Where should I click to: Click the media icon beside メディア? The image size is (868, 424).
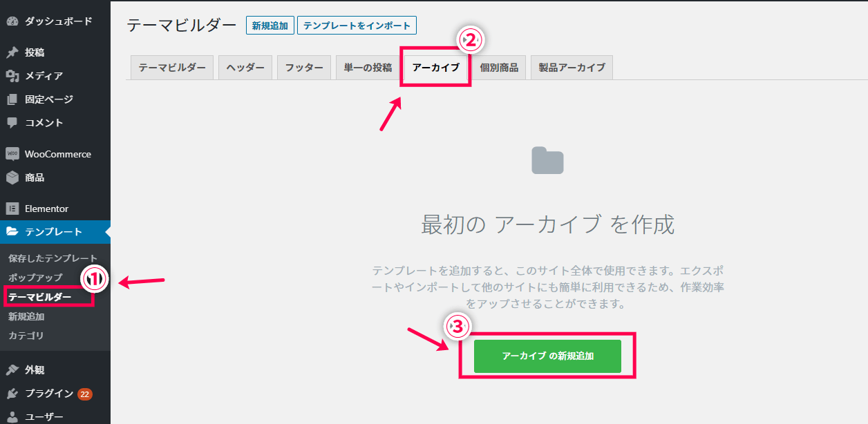point(12,76)
